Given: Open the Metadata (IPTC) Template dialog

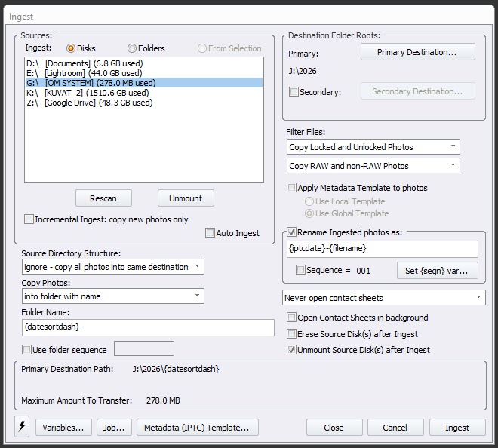Looking at the screenshot, I should coord(198,428).
